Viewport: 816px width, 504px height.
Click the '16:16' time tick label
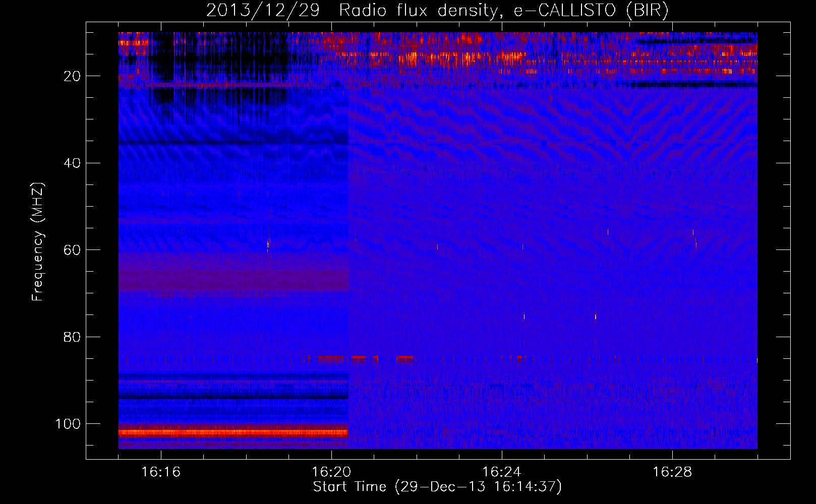pos(161,472)
